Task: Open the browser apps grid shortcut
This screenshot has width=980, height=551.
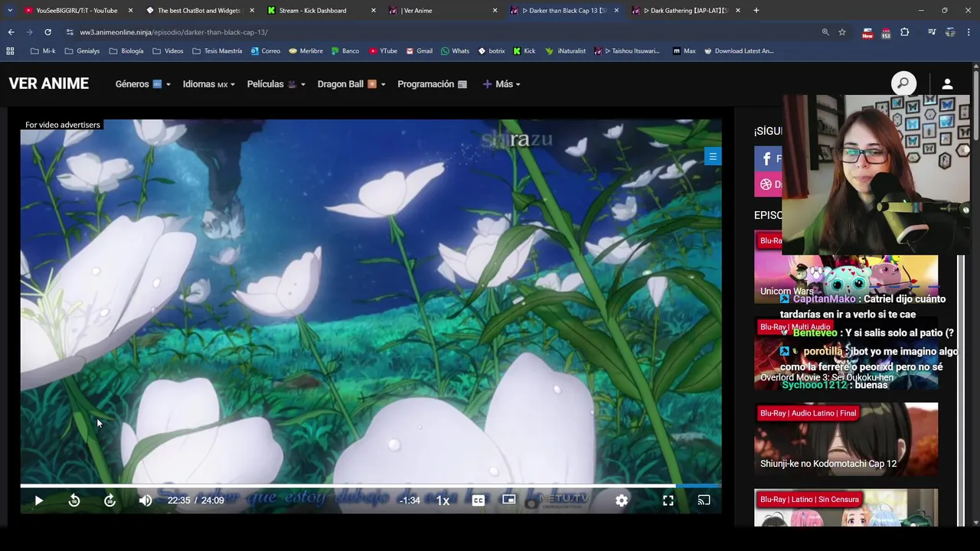Action: click(10, 51)
